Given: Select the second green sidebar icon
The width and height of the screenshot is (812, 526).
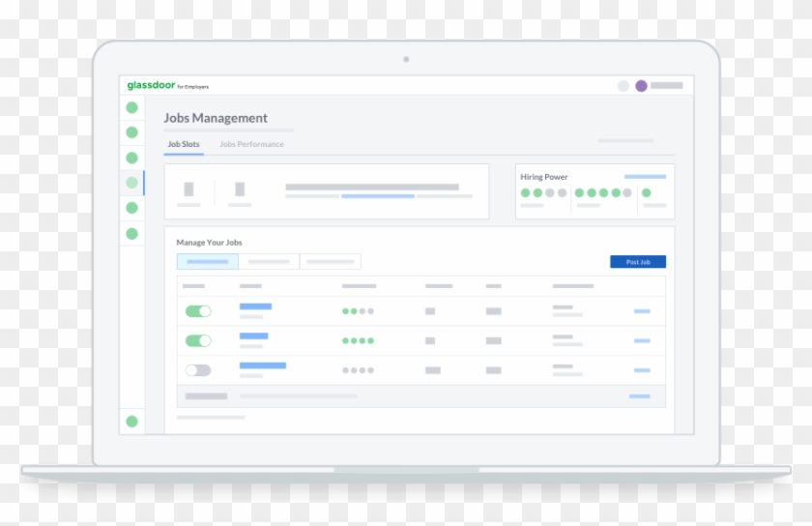Looking at the screenshot, I should point(131,132).
